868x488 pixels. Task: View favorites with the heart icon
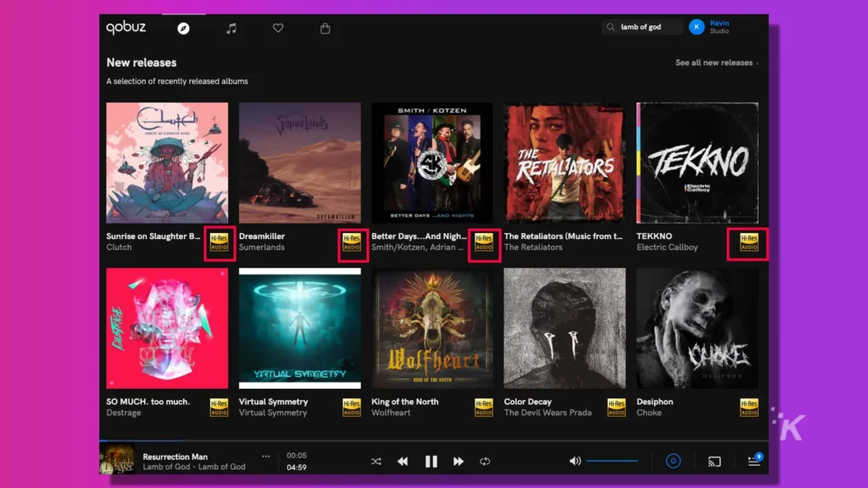(x=277, y=27)
